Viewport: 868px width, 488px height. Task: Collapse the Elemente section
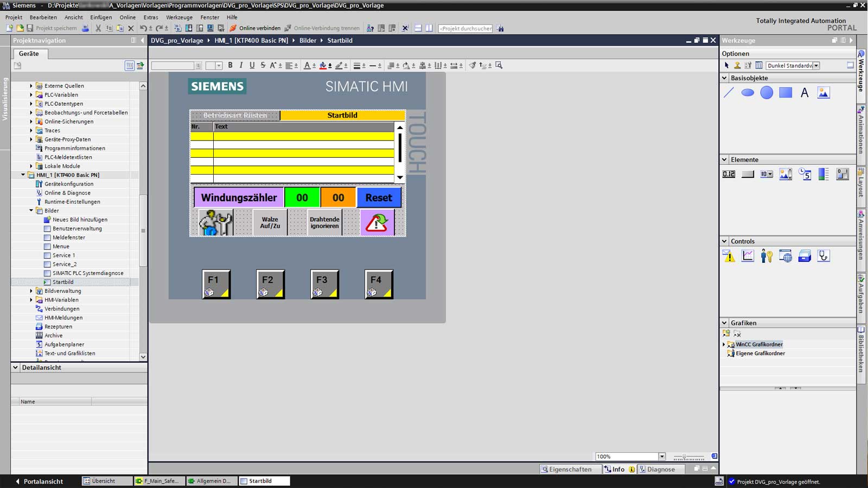coord(724,159)
